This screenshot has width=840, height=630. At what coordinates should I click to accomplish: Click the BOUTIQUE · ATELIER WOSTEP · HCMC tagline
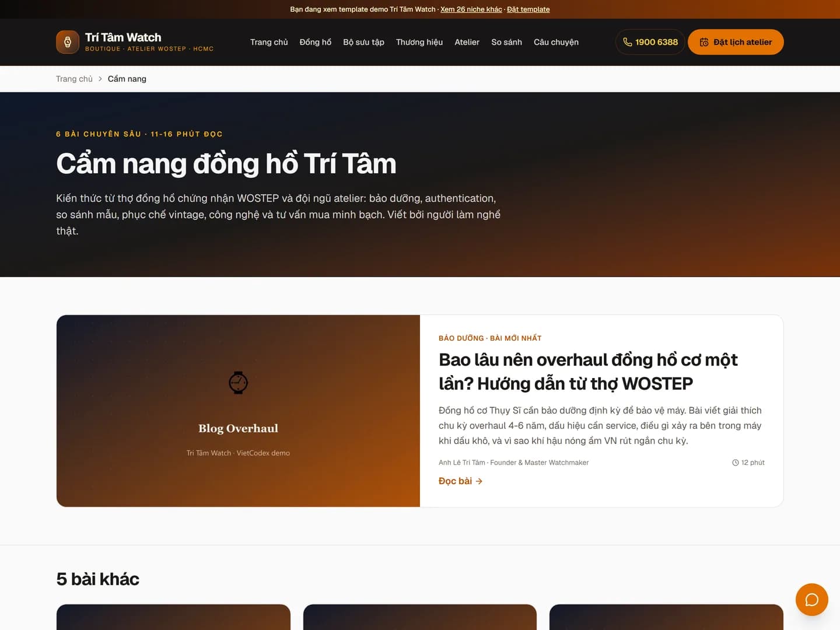149,49
